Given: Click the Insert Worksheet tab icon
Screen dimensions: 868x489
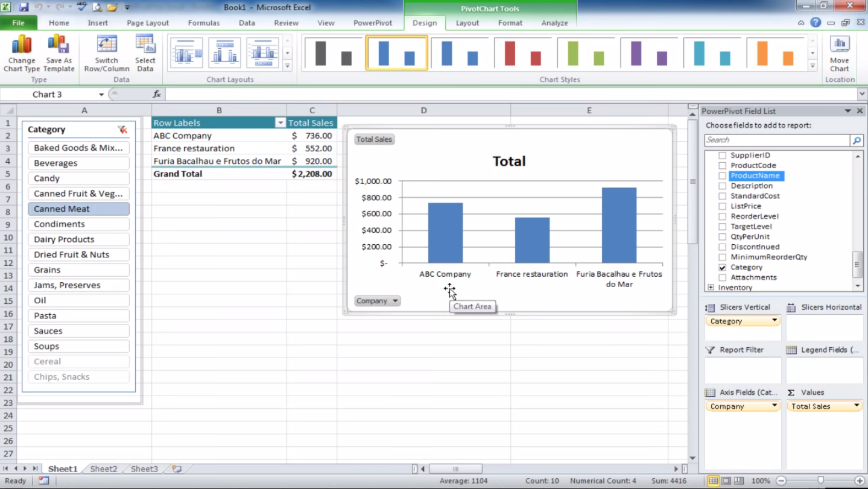Looking at the screenshot, I should point(176,468).
